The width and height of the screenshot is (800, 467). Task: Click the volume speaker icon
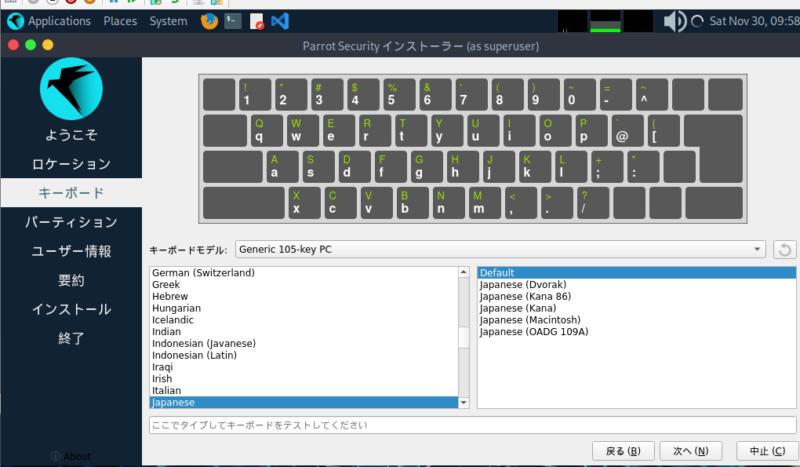(675, 21)
